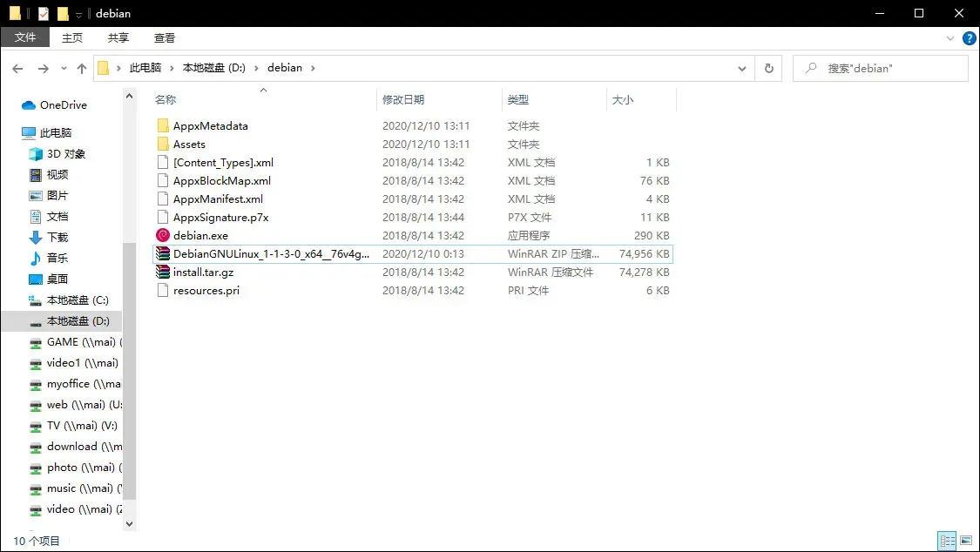Expand dropdown after 此电脑 breadcrumb
The width and height of the screenshot is (980, 552).
172,67
